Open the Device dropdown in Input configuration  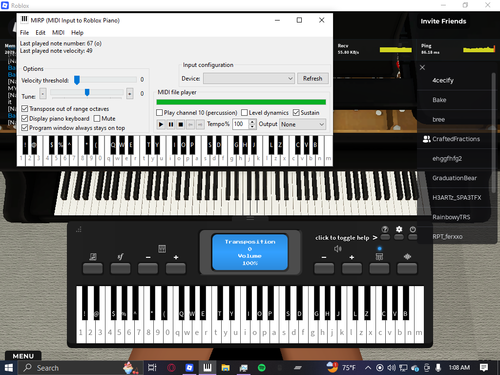point(249,79)
